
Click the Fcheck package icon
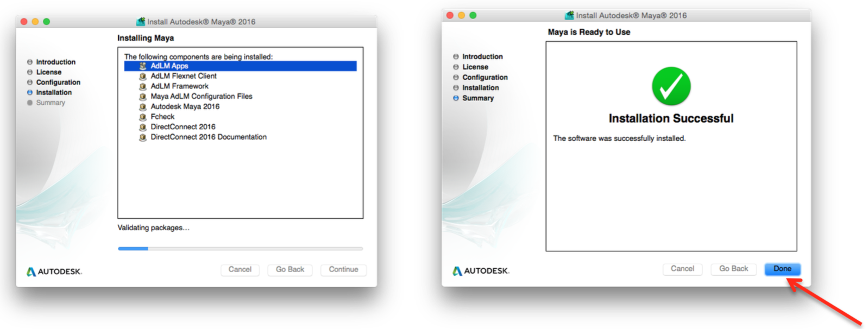click(x=143, y=117)
